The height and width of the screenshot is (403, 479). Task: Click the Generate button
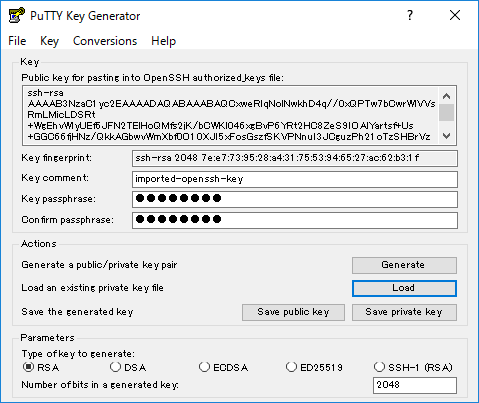(x=404, y=265)
